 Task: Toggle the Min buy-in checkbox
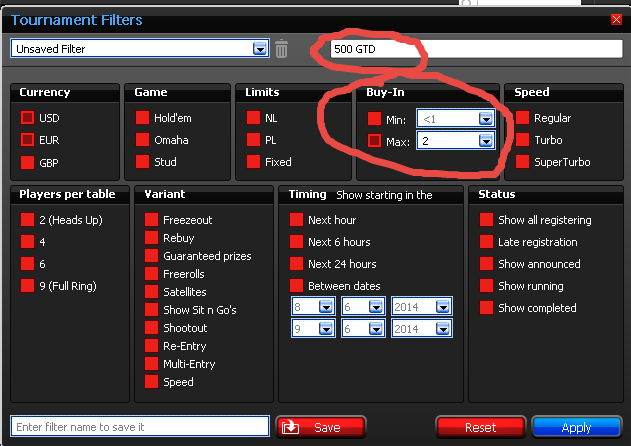coord(374,119)
